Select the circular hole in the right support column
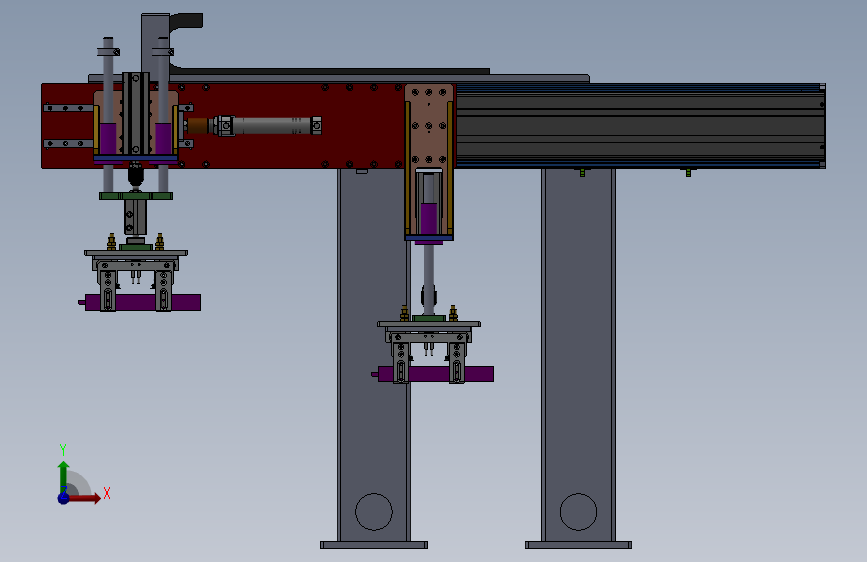The width and height of the screenshot is (867, 562). coord(578,512)
